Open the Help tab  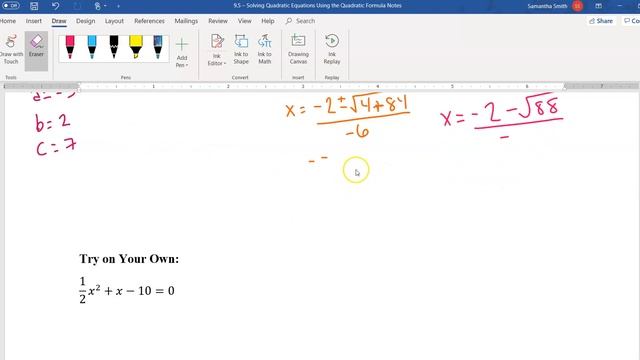tap(268, 21)
